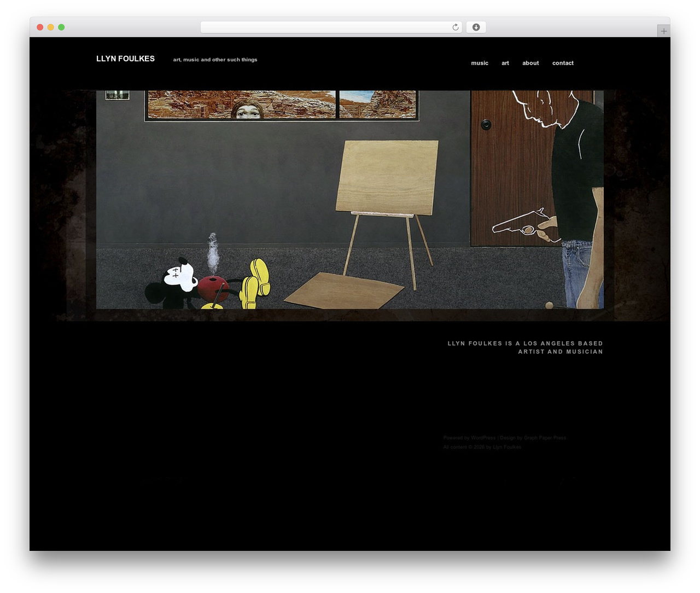Click the LLYN FOULKES site title

tap(125, 59)
